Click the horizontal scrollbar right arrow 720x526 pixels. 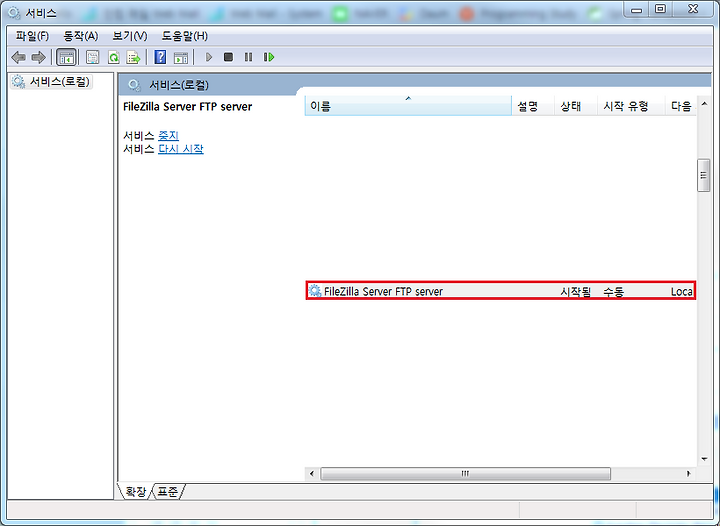click(x=689, y=474)
